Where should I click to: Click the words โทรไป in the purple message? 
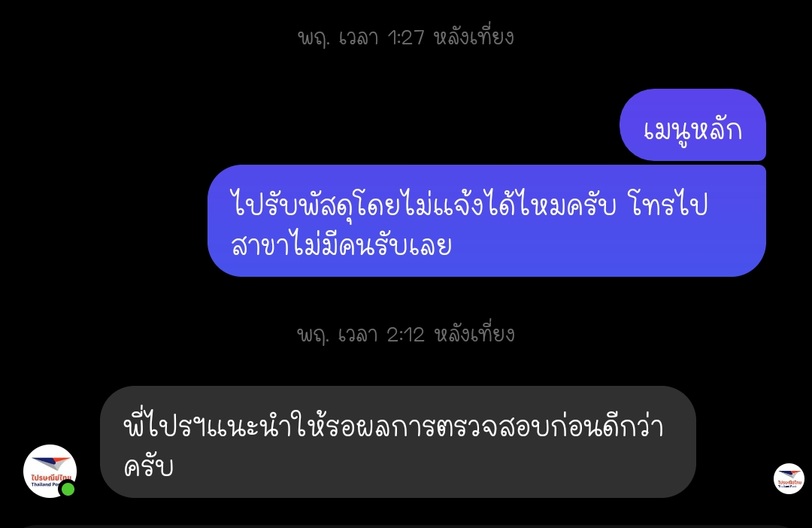668,204
